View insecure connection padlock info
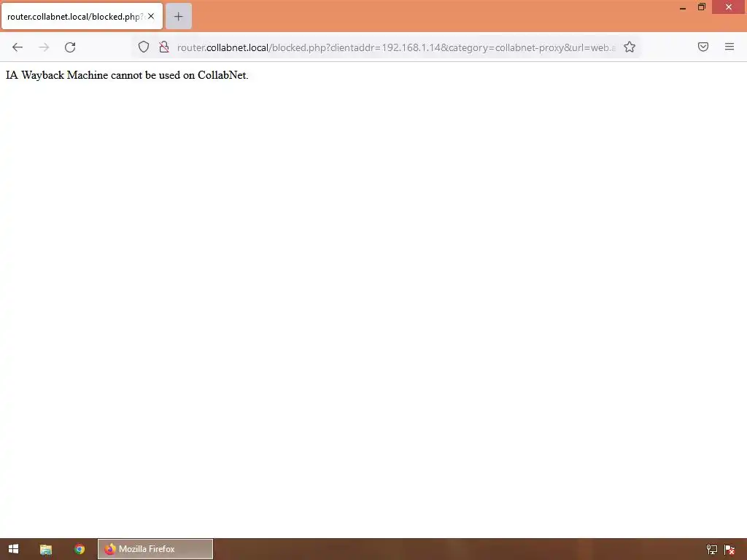747x560 pixels. pos(164,47)
